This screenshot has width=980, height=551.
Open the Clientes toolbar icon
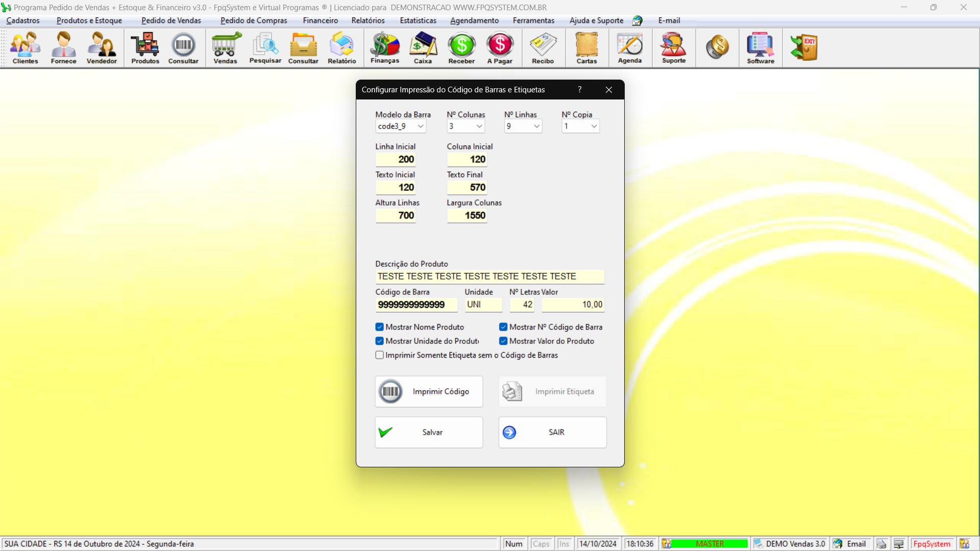click(25, 48)
